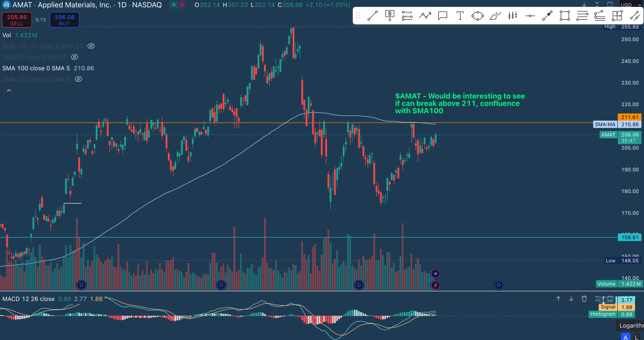Move MACD pane down arrow
The height and width of the screenshot is (340, 644).
(571, 299)
